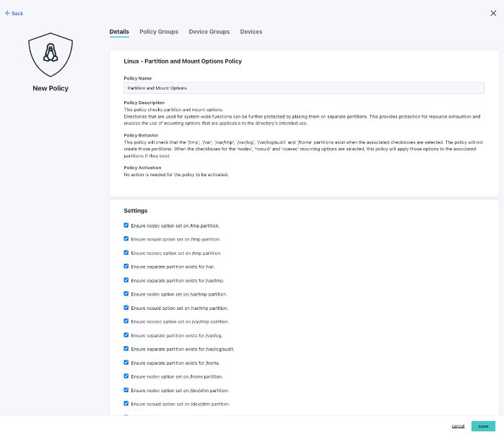Open the Device Groups tab
The height and width of the screenshot is (437, 504).
click(x=209, y=32)
